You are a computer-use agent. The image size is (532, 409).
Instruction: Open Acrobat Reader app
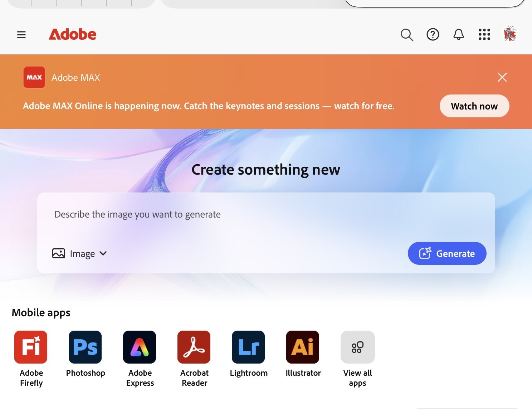click(x=194, y=347)
